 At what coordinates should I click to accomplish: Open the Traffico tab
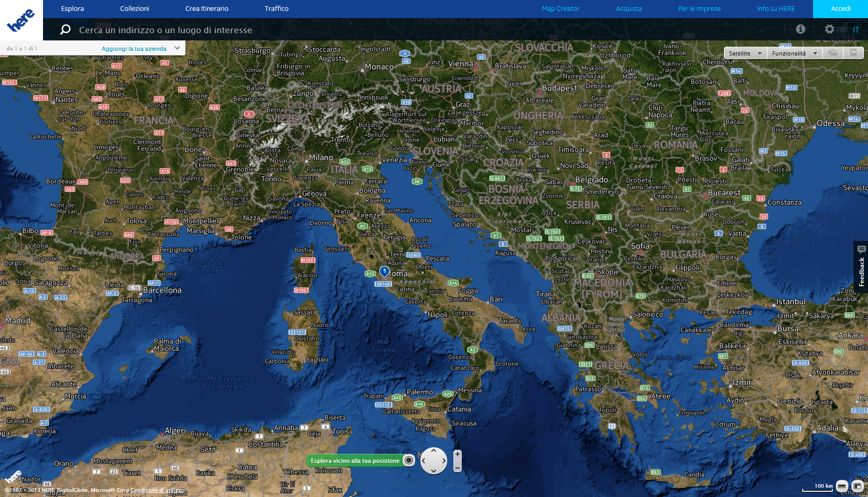click(x=277, y=9)
